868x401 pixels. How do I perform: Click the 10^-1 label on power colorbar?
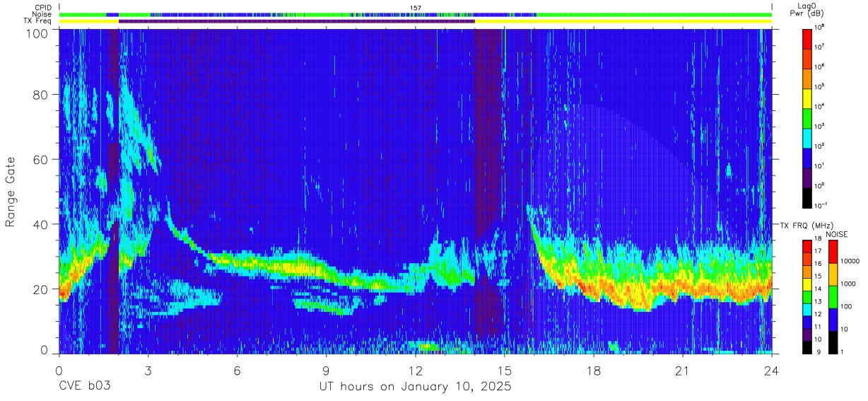click(x=821, y=206)
